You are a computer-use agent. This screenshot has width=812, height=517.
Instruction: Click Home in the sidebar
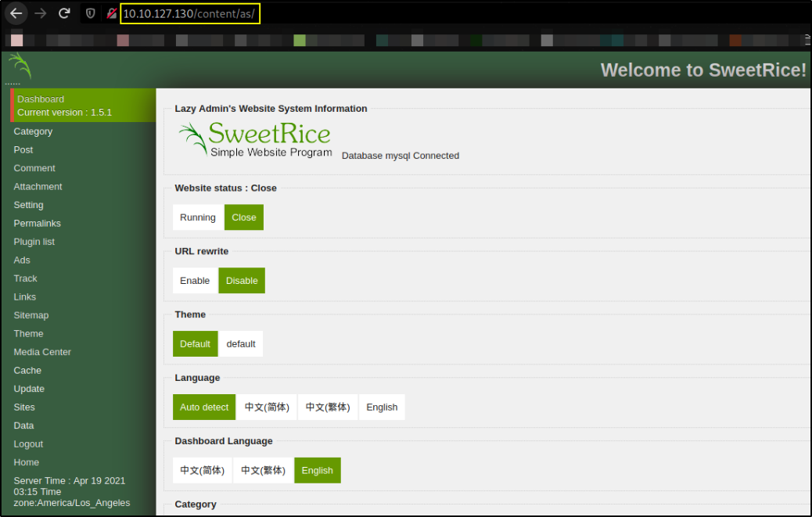pyautogui.click(x=27, y=462)
